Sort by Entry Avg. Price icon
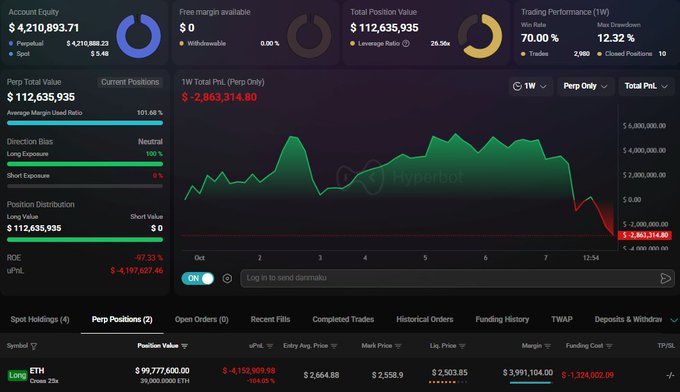The width and height of the screenshot is (680, 392). coord(334,346)
